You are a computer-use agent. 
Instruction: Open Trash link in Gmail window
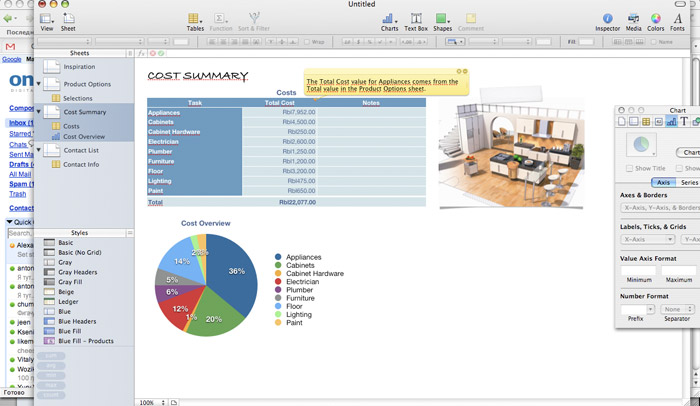click(x=17, y=194)
